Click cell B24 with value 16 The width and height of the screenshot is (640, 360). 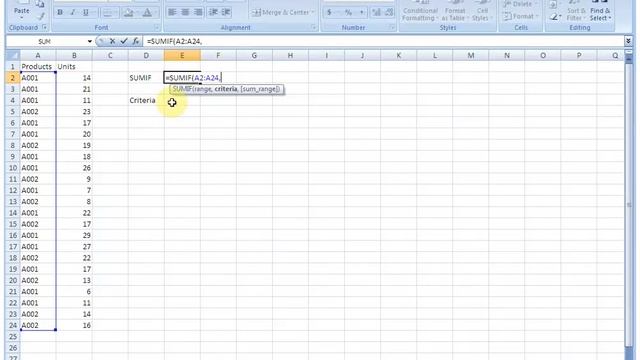(74, 325)
